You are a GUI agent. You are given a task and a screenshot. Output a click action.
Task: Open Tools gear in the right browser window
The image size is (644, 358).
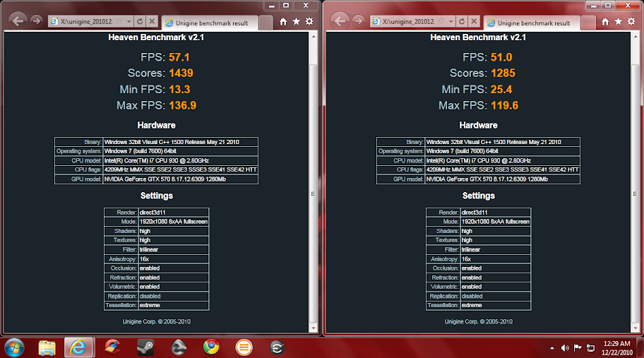point(631,21)
